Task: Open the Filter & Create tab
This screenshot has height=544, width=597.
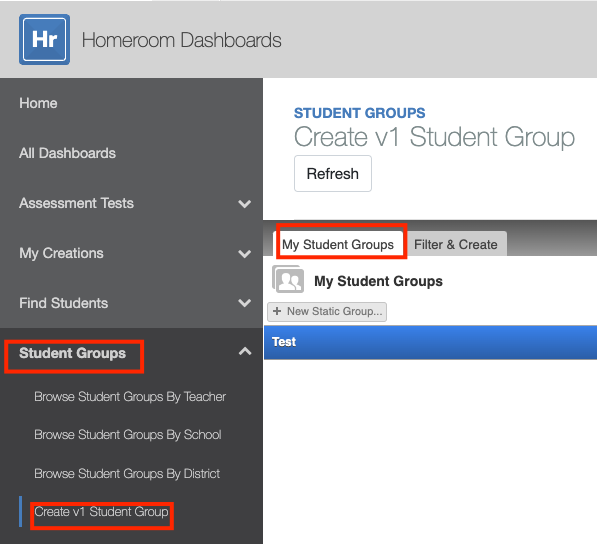Action: pos(456,244)
